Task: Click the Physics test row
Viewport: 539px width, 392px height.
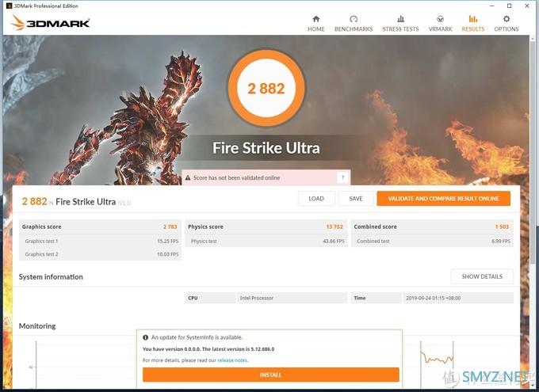Action: (266, 242)
